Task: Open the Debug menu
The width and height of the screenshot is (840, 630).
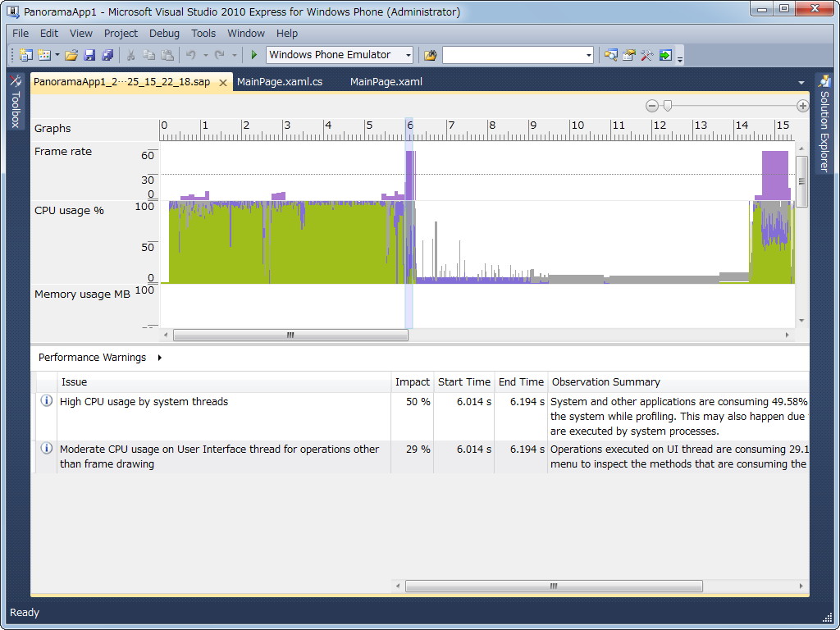Action: (x=164, y=33)
